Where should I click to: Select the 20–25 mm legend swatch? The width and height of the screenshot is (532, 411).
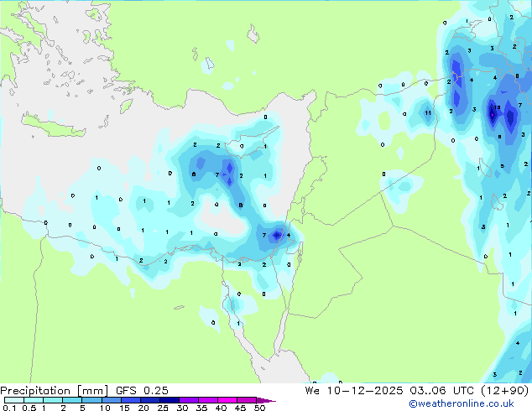pos(150,400)
